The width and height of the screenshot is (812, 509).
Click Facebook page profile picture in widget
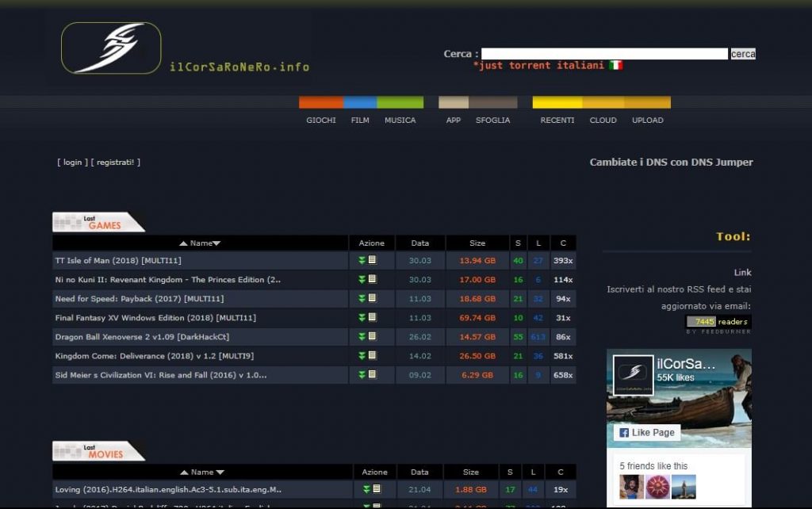pyautogui.click(x=633, y=375)
